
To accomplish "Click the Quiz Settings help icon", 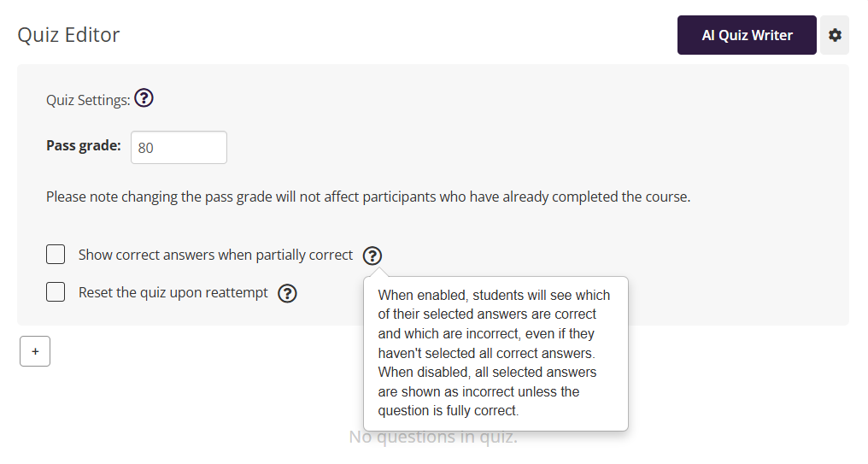I will pyautogui.click(x=144, y=99).
